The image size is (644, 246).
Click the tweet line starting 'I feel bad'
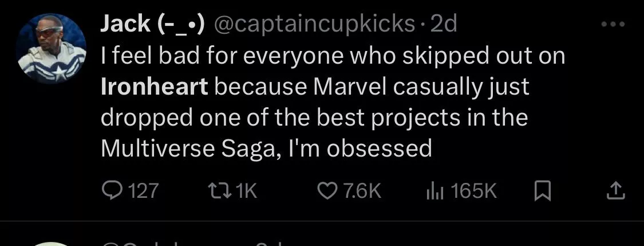tap(332, 56)
